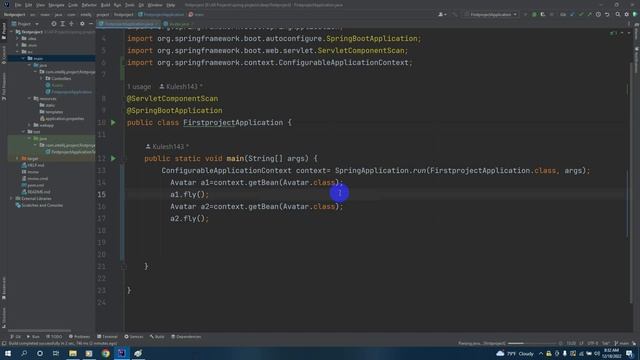Open the Problems tool window tab
The image size is (640, 360).
point(79,337)
